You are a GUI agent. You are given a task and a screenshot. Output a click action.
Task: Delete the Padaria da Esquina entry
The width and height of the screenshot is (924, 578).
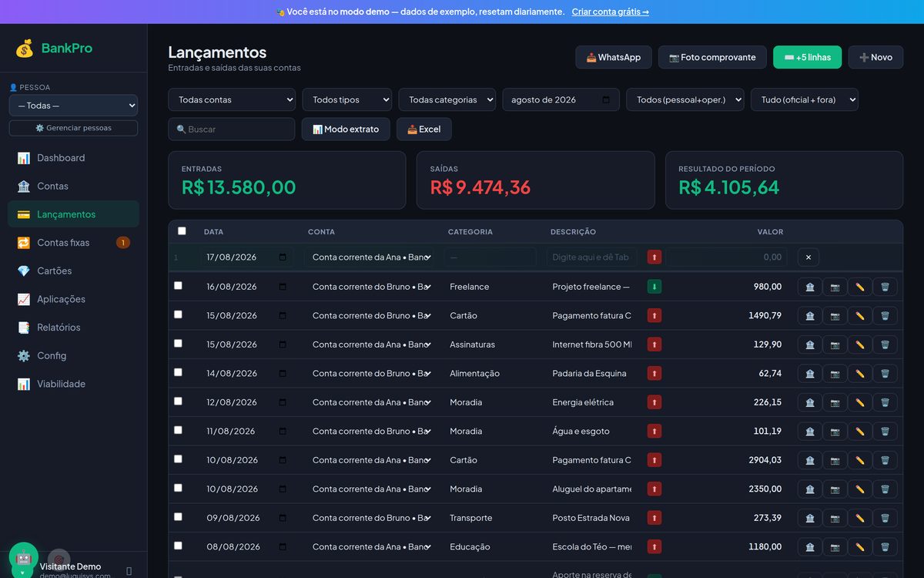click(885, 374)
